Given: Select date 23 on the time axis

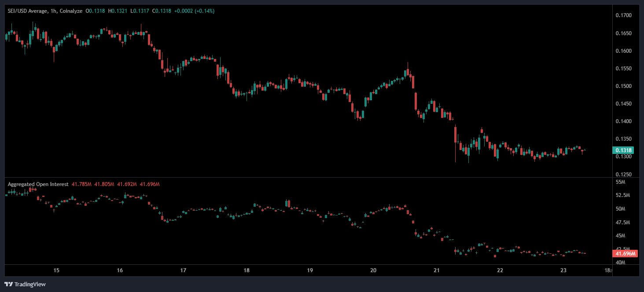Looking at the screenshot, I should coord(563,270).
